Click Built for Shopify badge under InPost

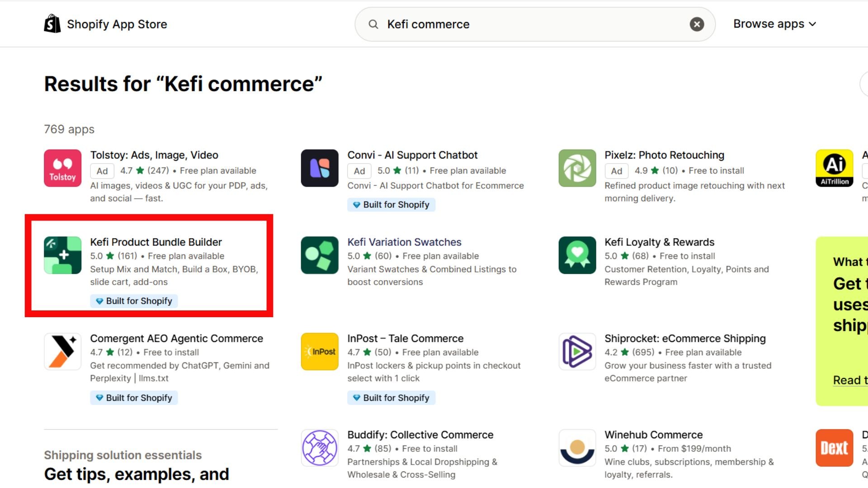[x=391, y=398]
